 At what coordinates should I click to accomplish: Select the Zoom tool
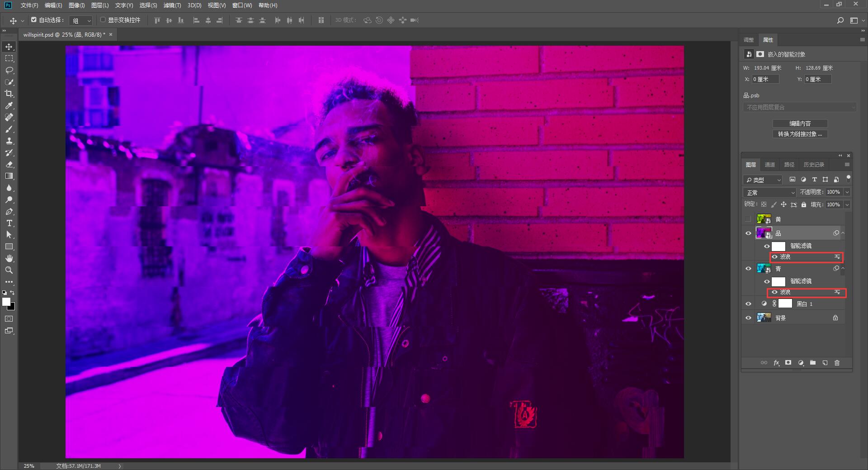9,270
